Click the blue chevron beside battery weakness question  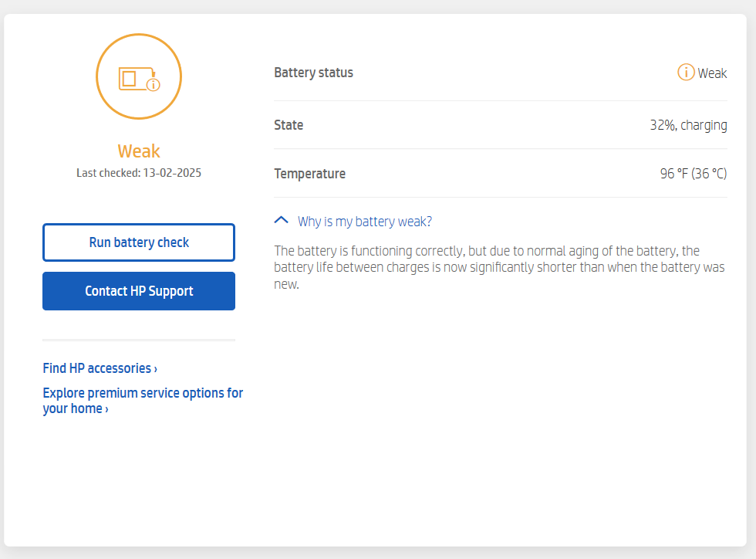coord(280,220)
